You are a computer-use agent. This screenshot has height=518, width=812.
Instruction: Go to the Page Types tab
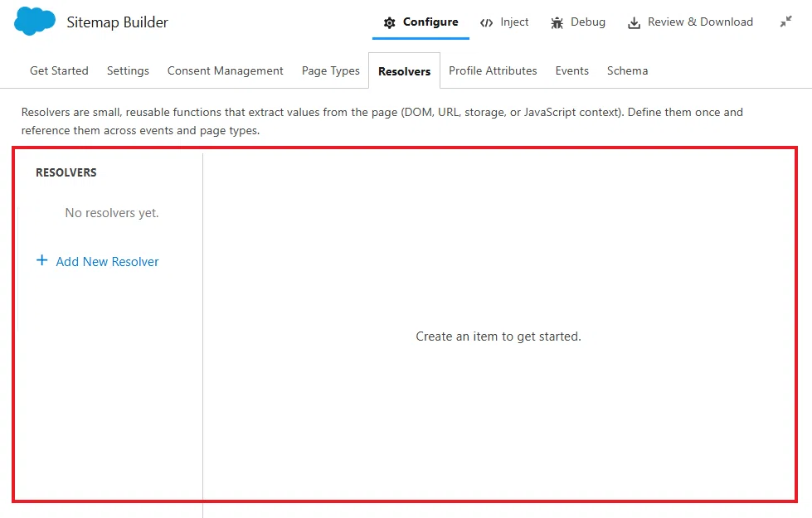pyautogui.click(x=331, y=71)
